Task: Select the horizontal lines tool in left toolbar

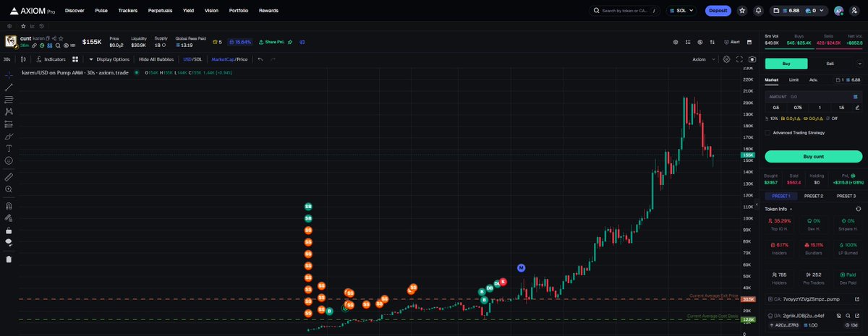Action: coord(9,99)
